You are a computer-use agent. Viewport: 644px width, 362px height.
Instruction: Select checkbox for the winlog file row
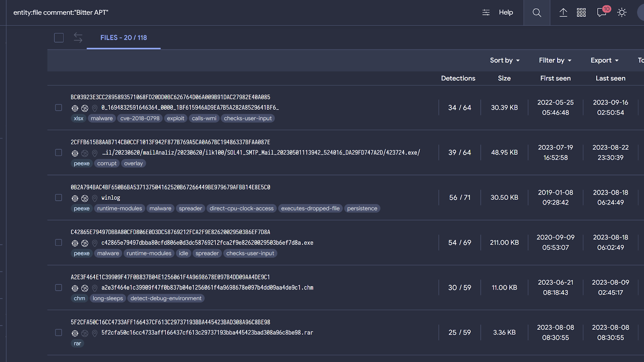click(x=59, y=197)
